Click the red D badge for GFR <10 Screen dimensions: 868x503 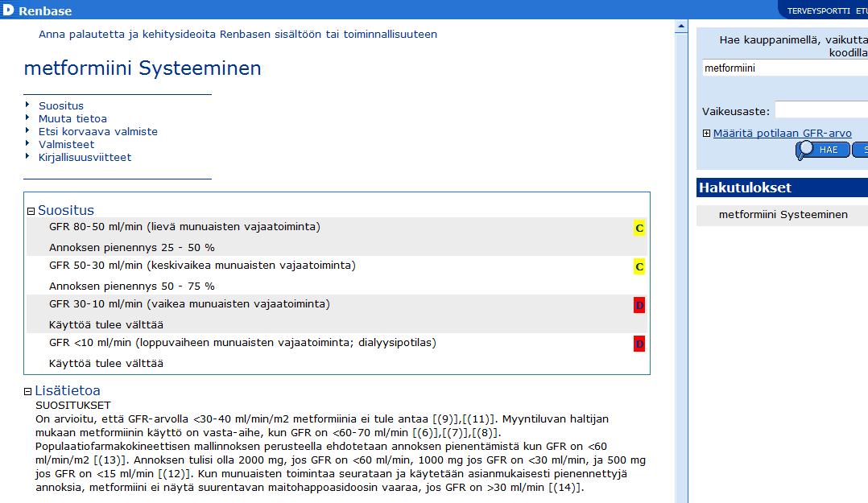coord(639,344)
